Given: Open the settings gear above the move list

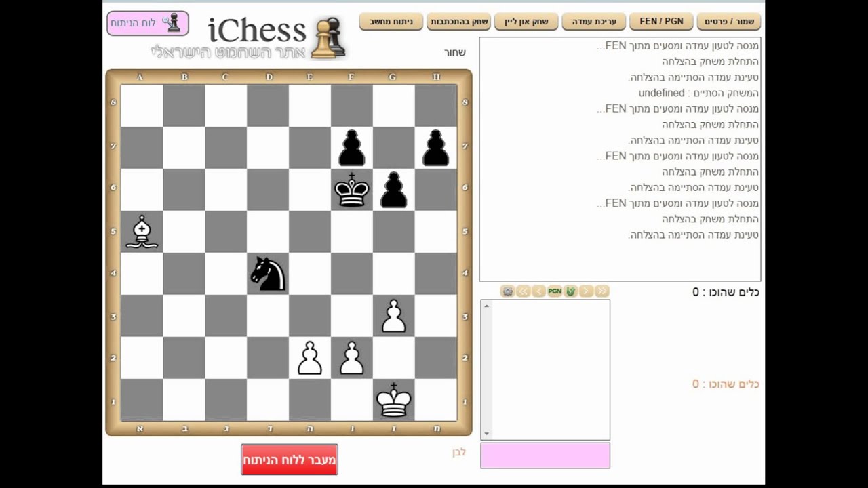Looking at the screenshot, I should coord(508,291).
